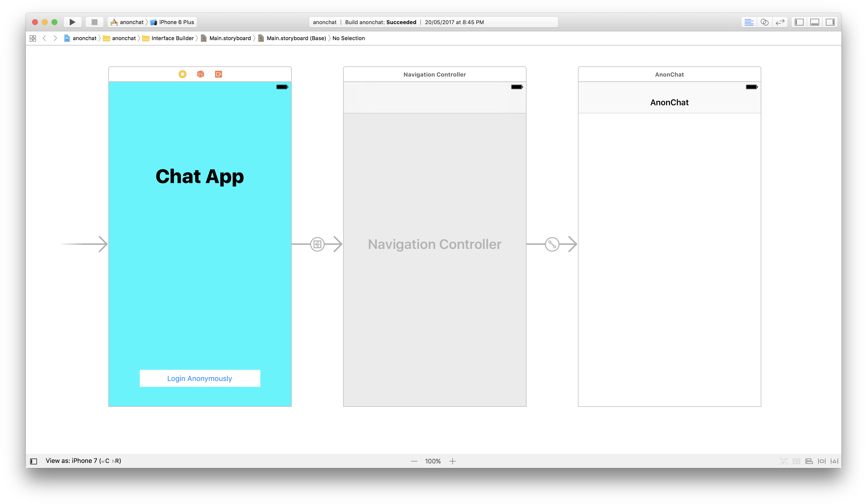Select the root view controller relationship segue
The height and width of the screenshot is (504, 867).
[x=552, y=244]
